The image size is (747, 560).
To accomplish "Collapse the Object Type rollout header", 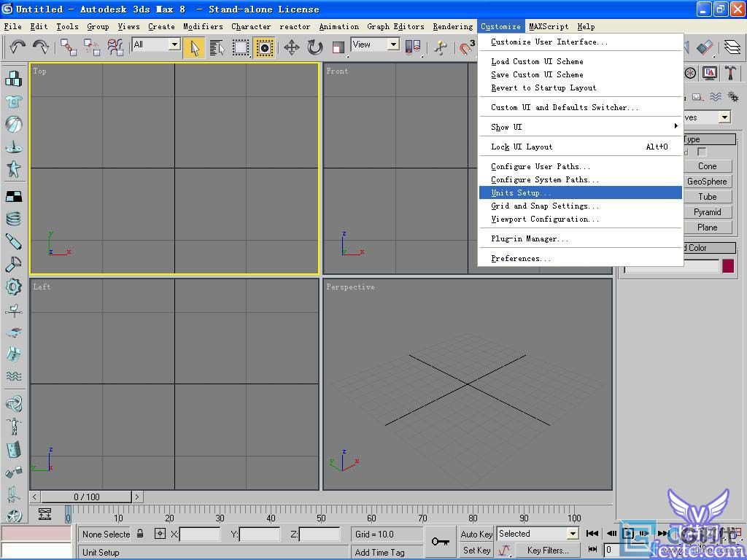I will [710, 139].
